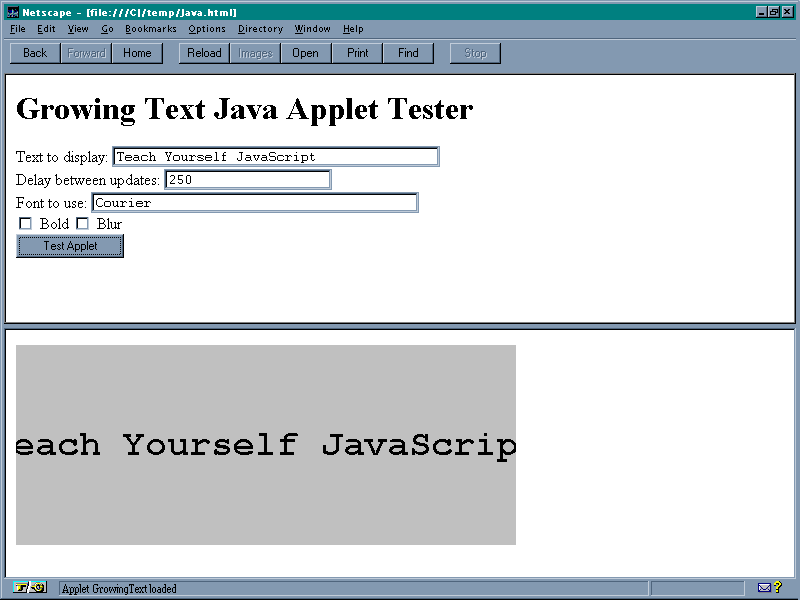Expand the Options menu
800x600 pixels.
(x=207, y=29)
